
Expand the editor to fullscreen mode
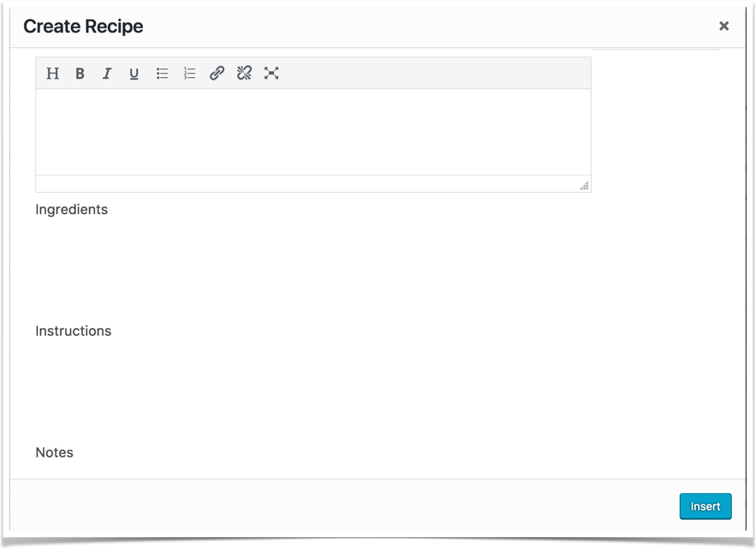271,73
